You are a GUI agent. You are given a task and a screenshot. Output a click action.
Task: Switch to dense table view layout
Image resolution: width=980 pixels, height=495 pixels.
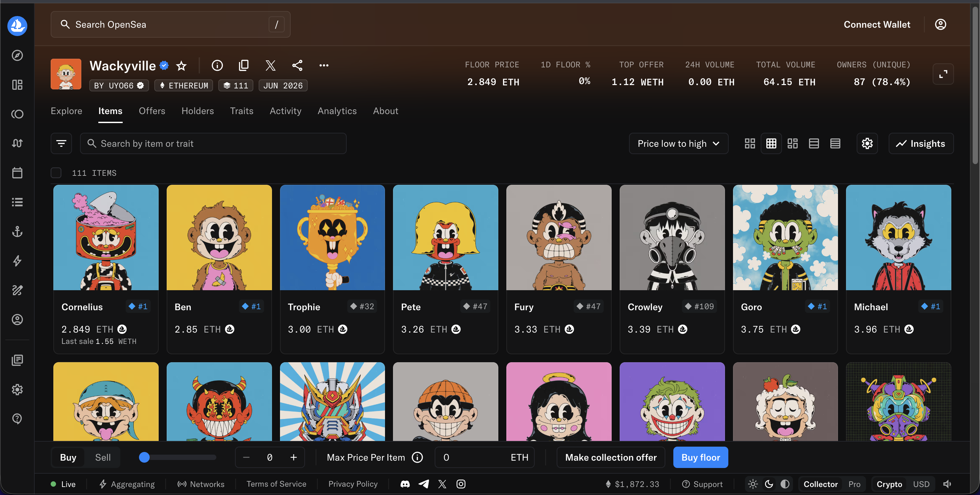pos(835,143)
